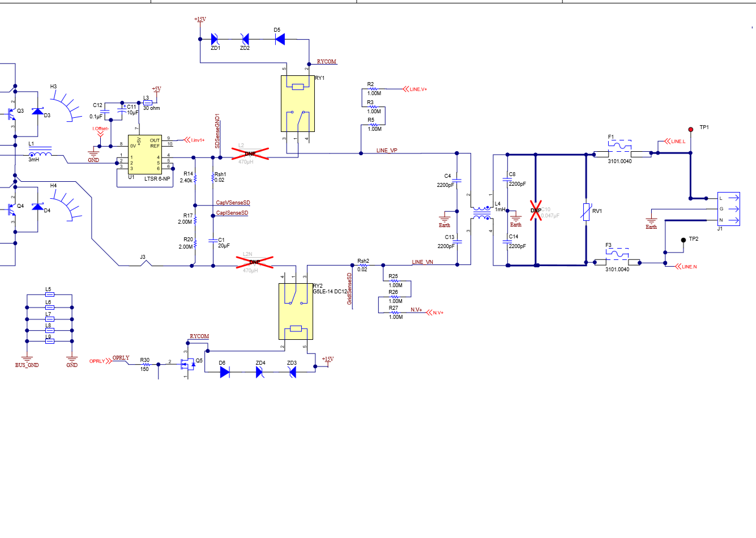Click Zener diode ZD2
This screenshot has width=756, height=538.
click(x=245, y=39)
